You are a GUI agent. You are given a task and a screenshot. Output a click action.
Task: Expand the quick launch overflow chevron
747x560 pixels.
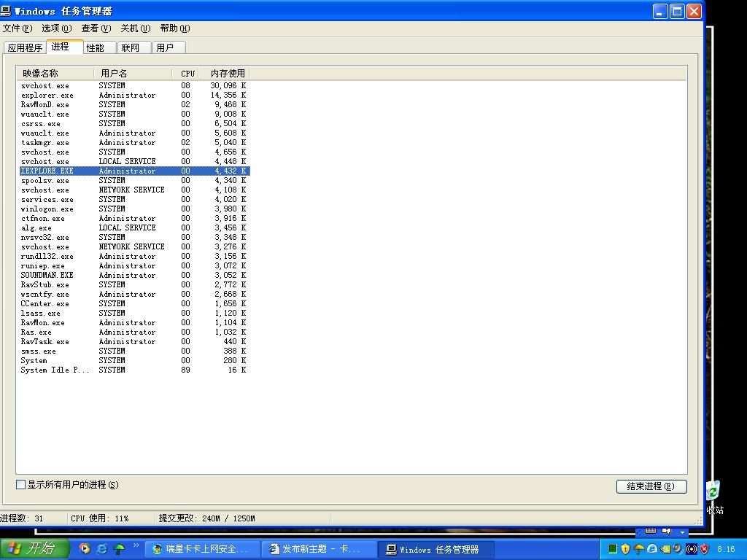[x=136, y=545]
